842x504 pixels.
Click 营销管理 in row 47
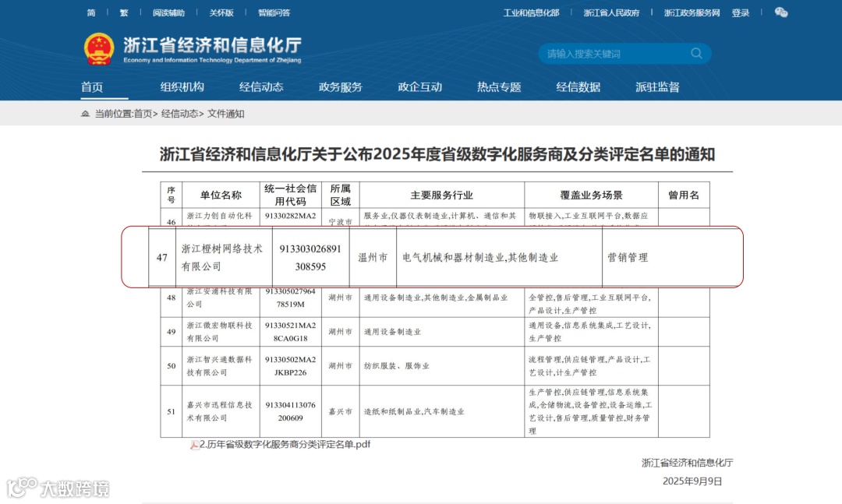coord(628,258)
